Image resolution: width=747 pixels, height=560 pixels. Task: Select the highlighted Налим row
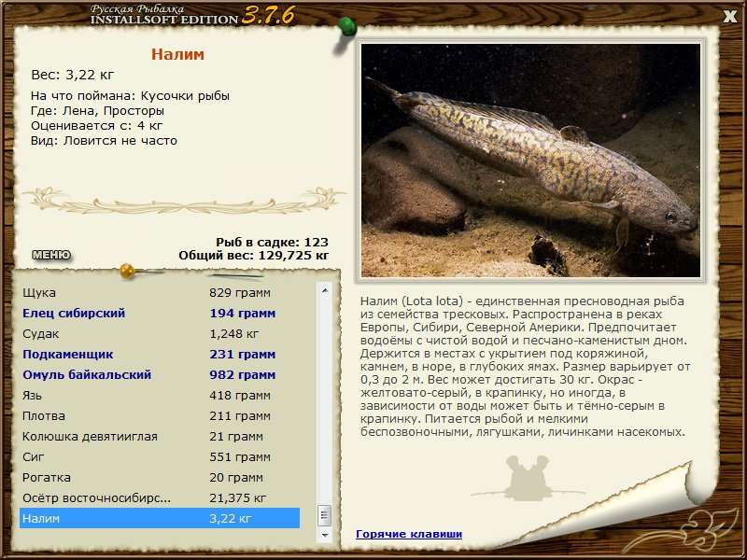[160, 518]
